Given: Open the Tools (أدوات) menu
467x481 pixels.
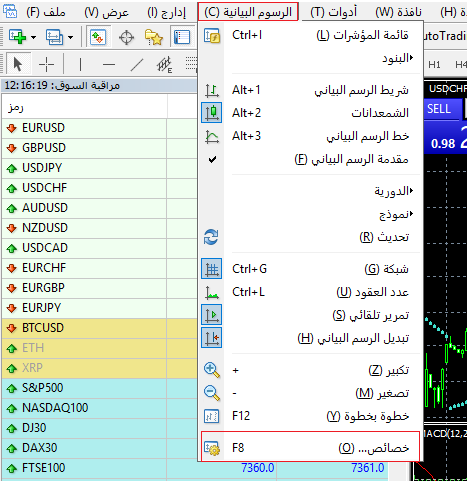Looking at the screenshot, I should pyautogui.click(x=333, y=13).
